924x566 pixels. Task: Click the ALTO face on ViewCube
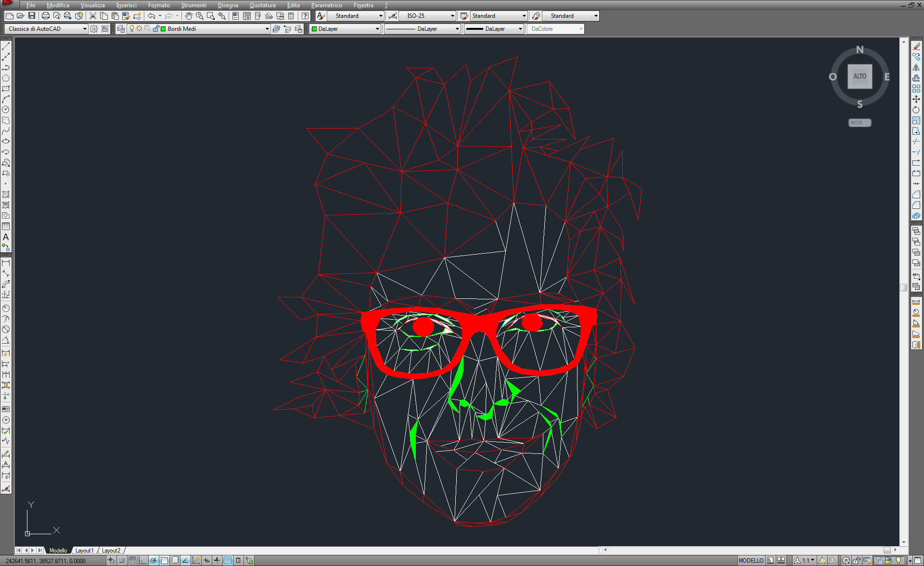(x=860, y=77)
